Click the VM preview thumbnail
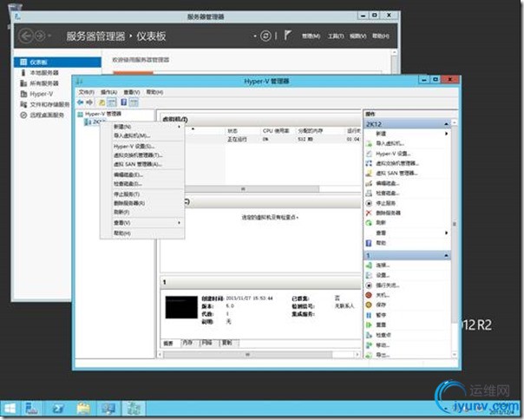Screen dimensions: 524x420 pos(181,307)
